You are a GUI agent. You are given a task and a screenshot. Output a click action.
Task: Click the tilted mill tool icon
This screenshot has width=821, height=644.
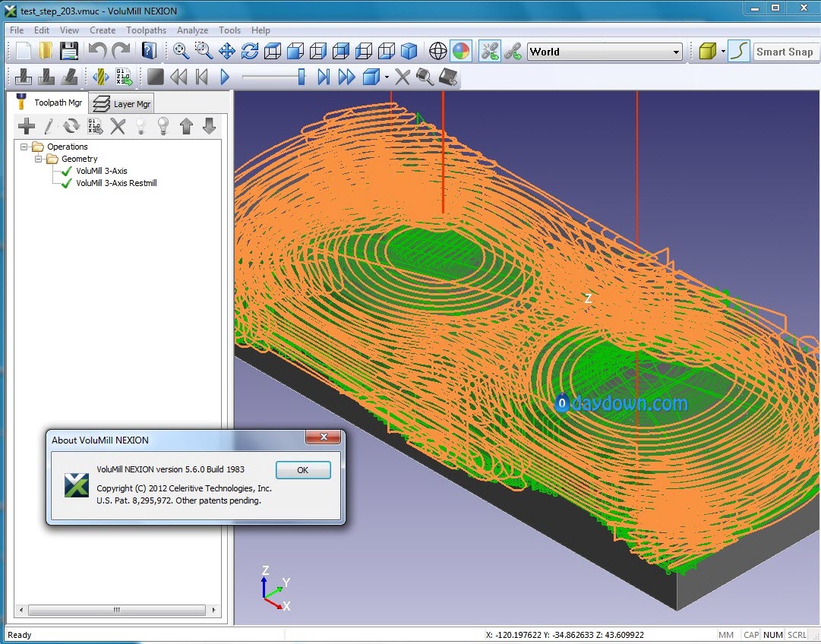tap(69, 77)
